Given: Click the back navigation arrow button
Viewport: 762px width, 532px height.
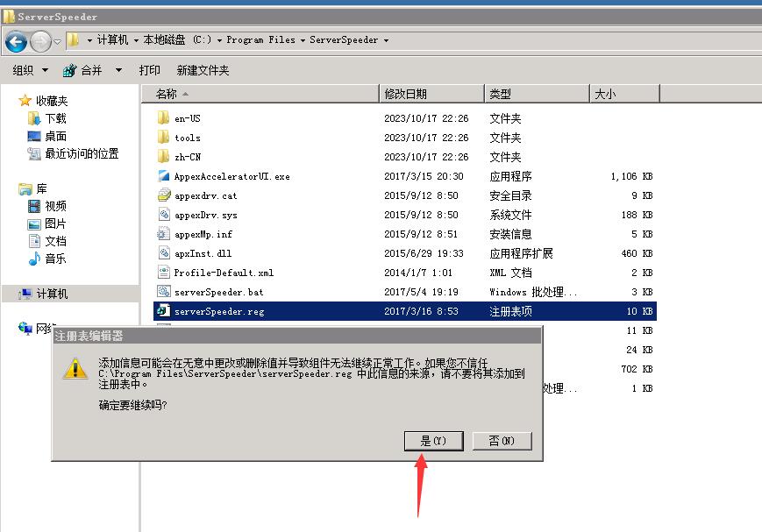Looking at the screenshot, I should pyautogui.click(x=16, y=42).
